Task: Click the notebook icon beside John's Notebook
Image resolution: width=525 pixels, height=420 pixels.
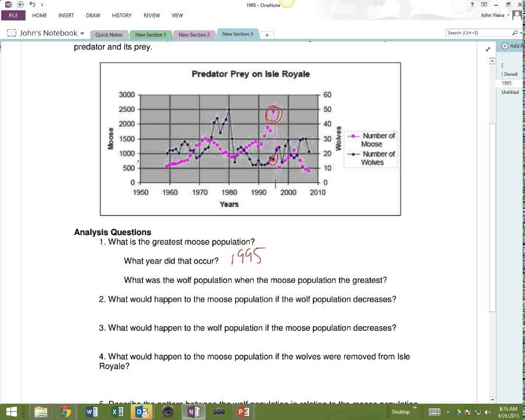Action: (x=12, y=33)
